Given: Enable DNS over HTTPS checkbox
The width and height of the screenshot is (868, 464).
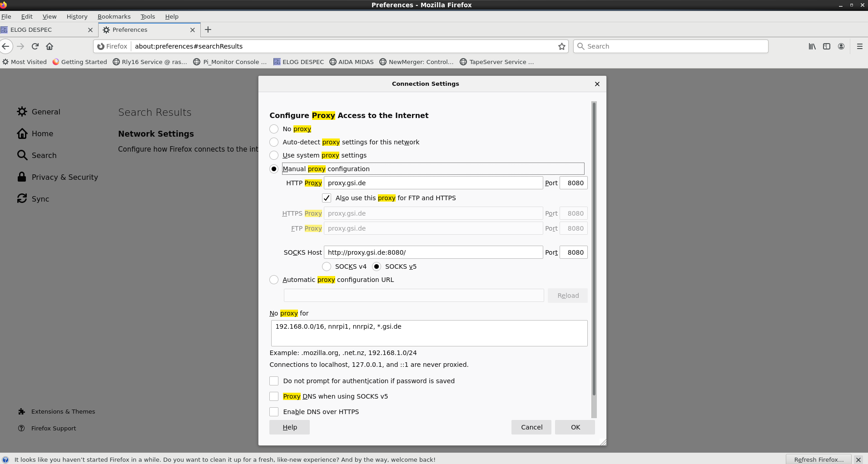Looking at the screenshot, I should 274,412.
